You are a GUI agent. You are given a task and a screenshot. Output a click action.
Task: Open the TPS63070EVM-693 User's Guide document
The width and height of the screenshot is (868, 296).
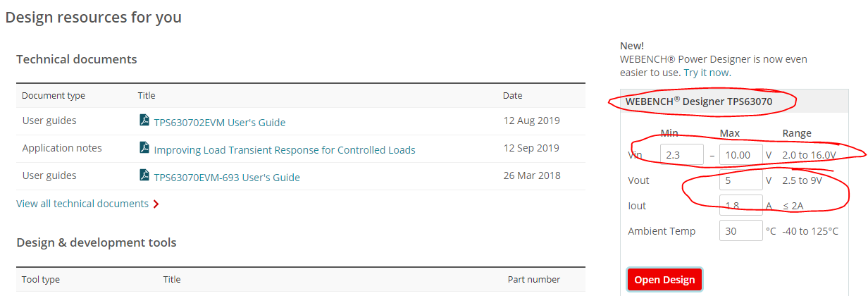click(x=227, y=177)
